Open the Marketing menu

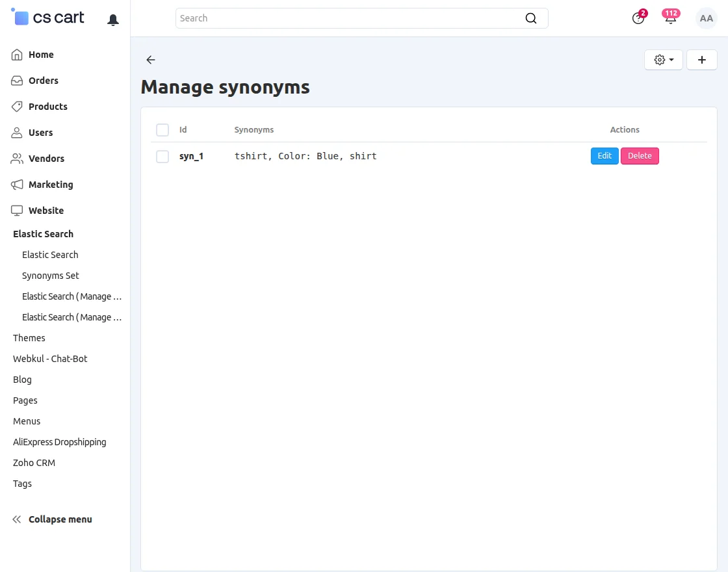click(x=51, y=185)
